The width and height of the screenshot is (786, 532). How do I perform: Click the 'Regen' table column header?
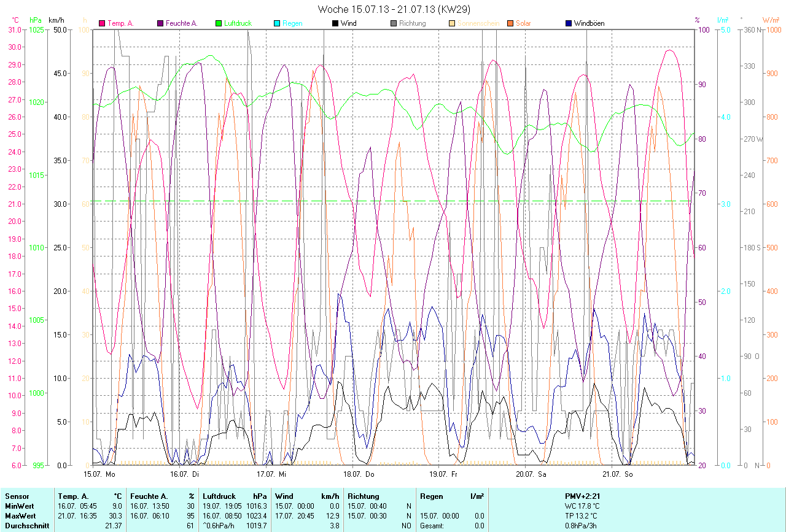click(x=432, y=496)
